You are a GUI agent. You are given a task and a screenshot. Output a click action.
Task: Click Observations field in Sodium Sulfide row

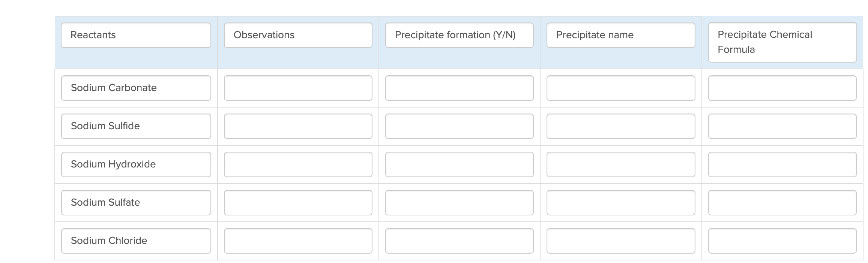(298, 126)
